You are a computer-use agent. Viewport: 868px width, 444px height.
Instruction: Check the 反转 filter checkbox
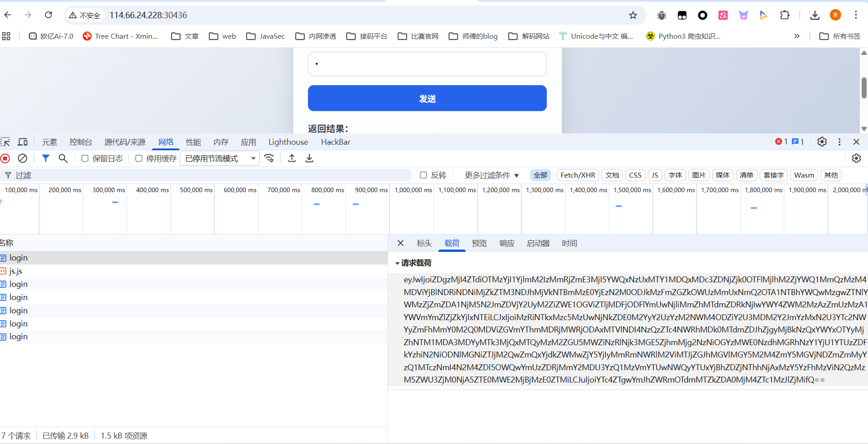pyautogui.click(x=423, y=175)
